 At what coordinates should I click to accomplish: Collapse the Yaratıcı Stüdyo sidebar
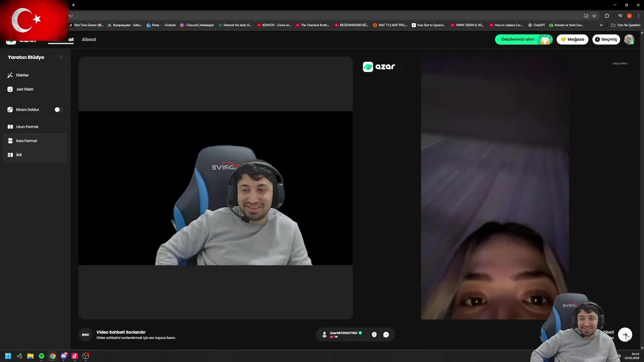coord(61,57)
